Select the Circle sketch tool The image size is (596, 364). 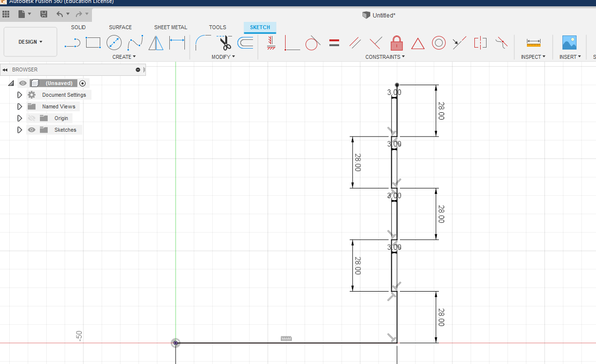click(x=114, y=43)
